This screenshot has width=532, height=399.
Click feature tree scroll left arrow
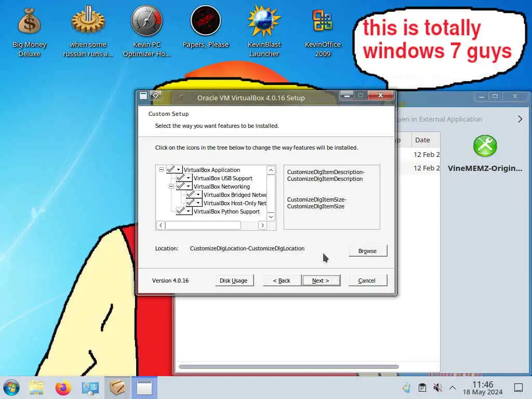point(161,225)
